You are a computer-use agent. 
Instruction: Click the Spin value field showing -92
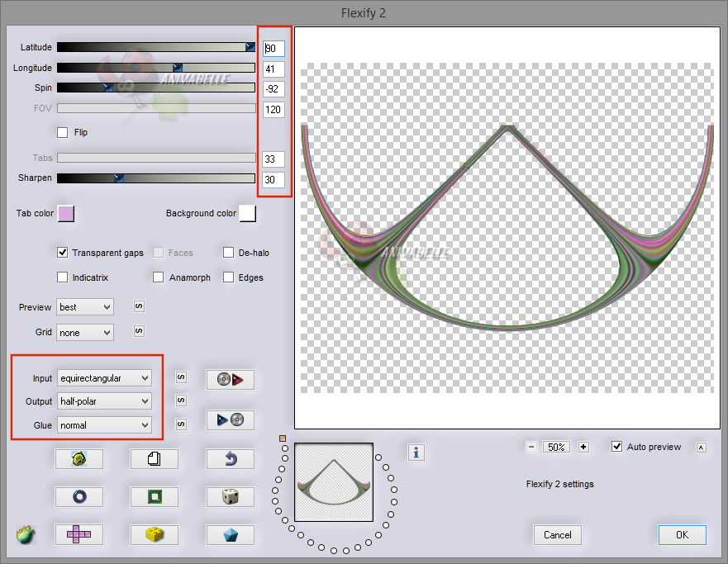pyautogui.click(x=274, y=89)
